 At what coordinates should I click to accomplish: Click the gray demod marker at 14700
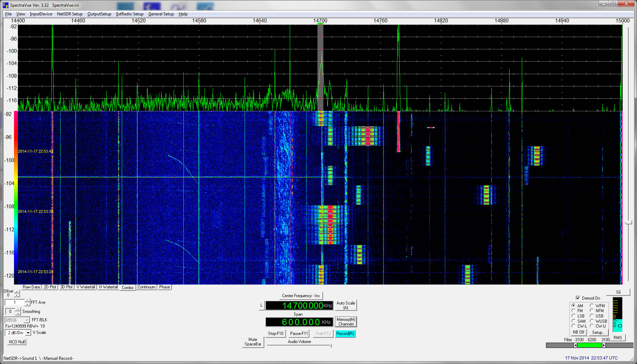pyautogui.click(x=320, y=68)
